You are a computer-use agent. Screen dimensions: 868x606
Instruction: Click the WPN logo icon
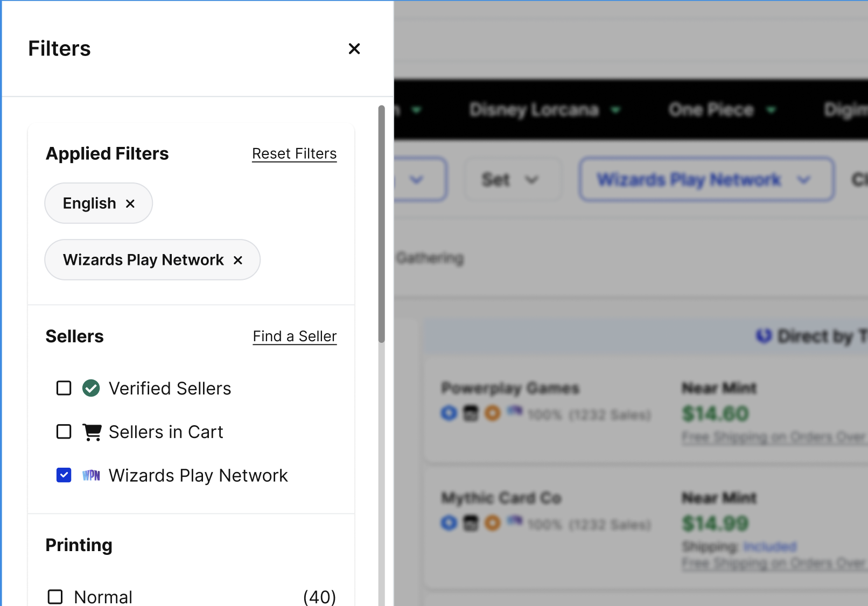pyautogui.click(x=91, y=475)
